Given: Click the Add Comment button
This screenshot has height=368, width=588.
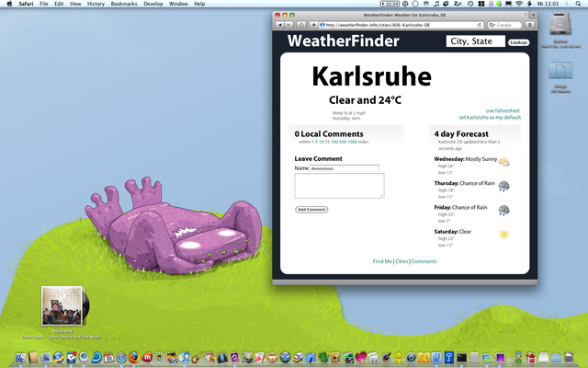Looking at the screenshot, I should point(311,210).
